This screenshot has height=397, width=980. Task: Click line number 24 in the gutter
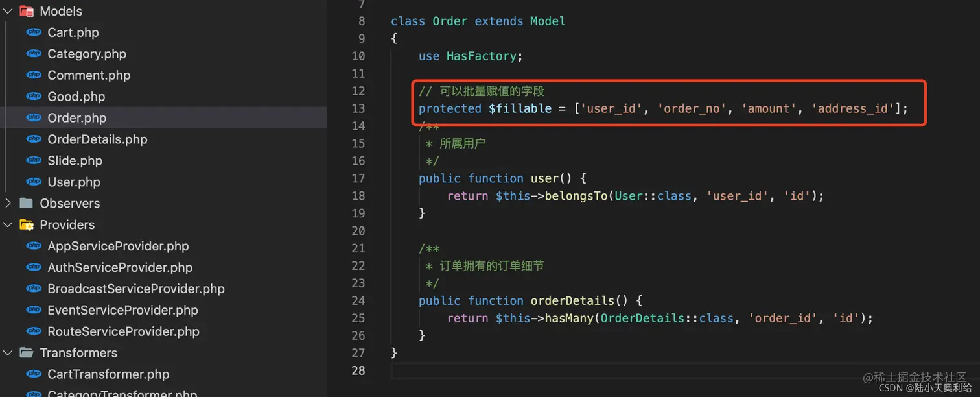click(x=358, y=300)
